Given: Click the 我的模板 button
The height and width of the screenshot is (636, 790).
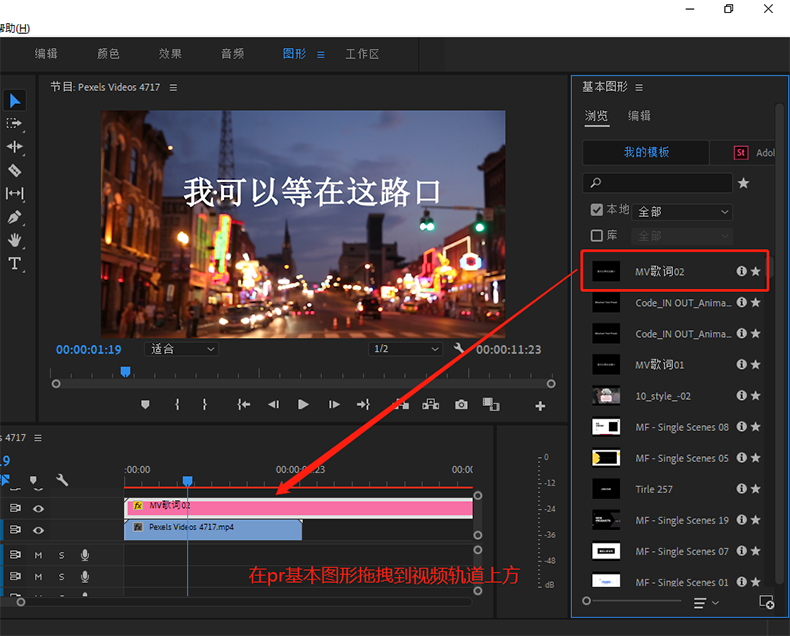Looking at the screenshot, I should [x=646, y=152].
